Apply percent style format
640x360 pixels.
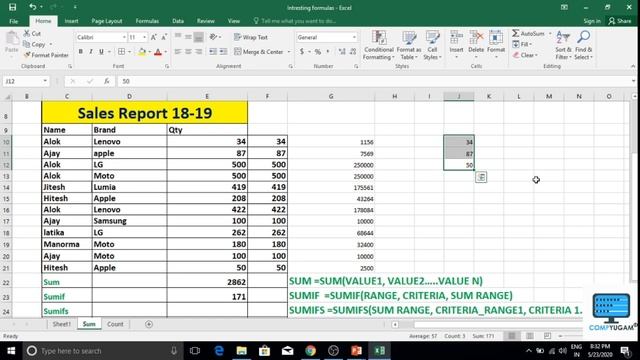[x=318, y=52]
